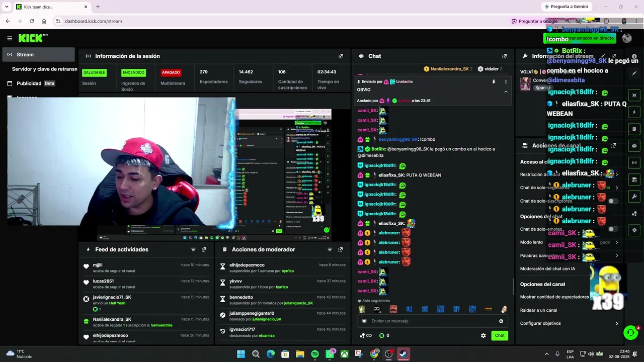Unpin the pinned chat message via pin icon
This screenshot has height=362, width=644.
point(494,81)
